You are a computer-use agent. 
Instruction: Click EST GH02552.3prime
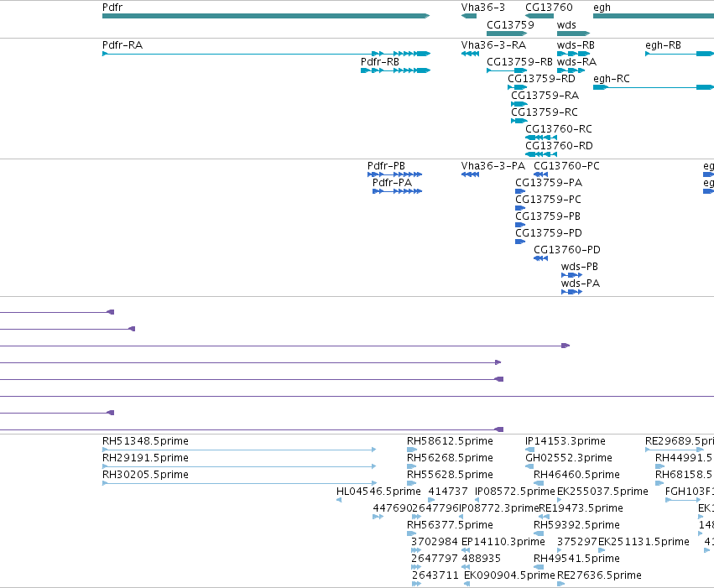(529, 466)
